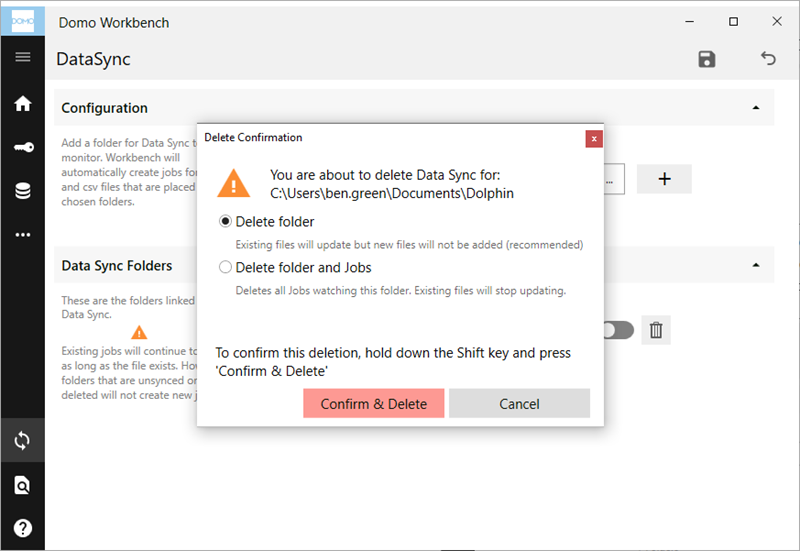Image resolution: width=800 pixels, height=551 pixels.
Task: Toggle the folder sync switch
Action: [618, 330]
